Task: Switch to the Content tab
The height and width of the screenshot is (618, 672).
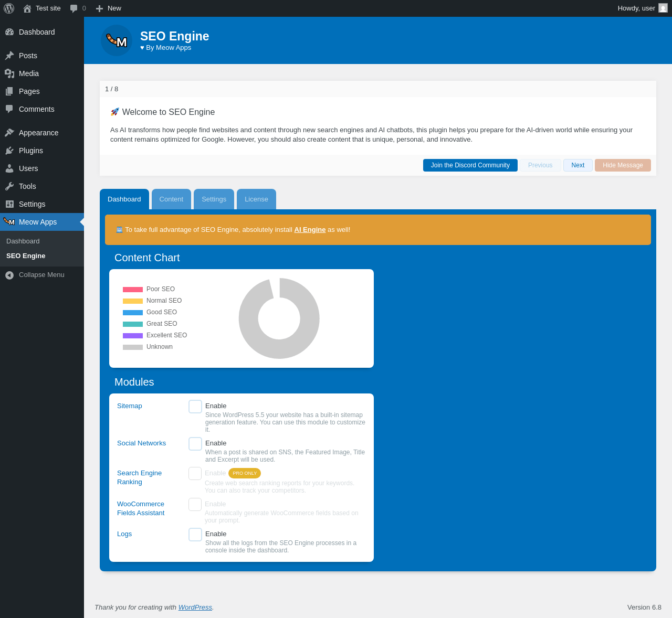Action: [171, 199]
